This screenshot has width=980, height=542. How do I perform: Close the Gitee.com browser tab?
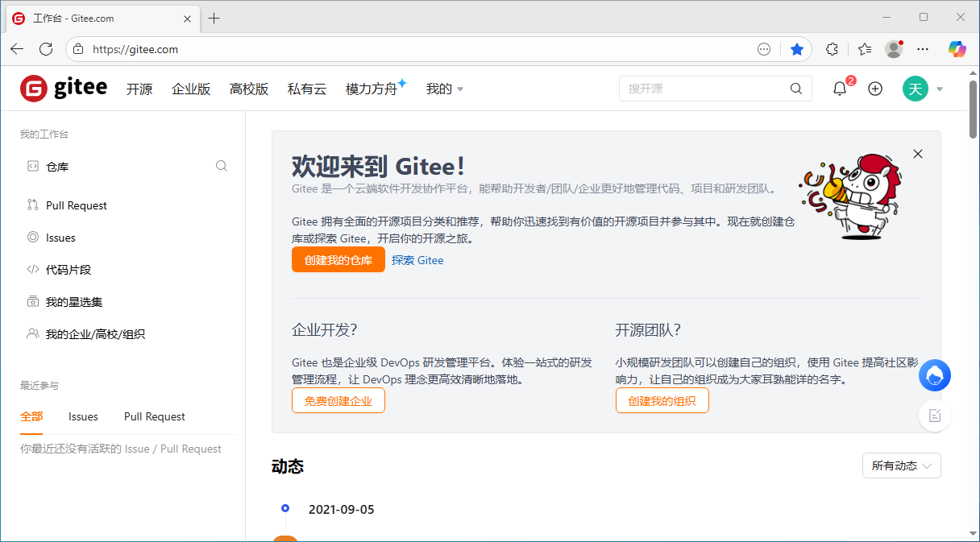click(187, 18)
